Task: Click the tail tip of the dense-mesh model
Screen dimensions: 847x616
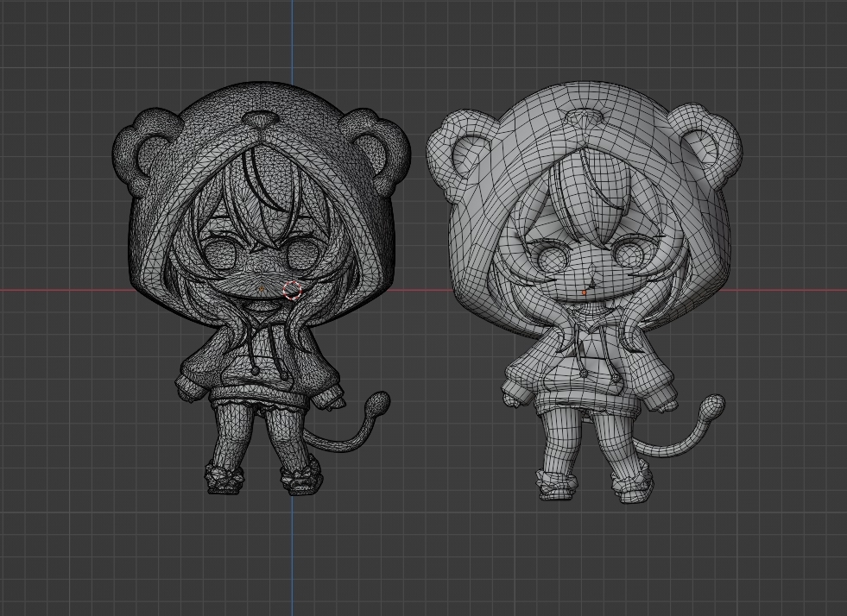Action: 379,402
